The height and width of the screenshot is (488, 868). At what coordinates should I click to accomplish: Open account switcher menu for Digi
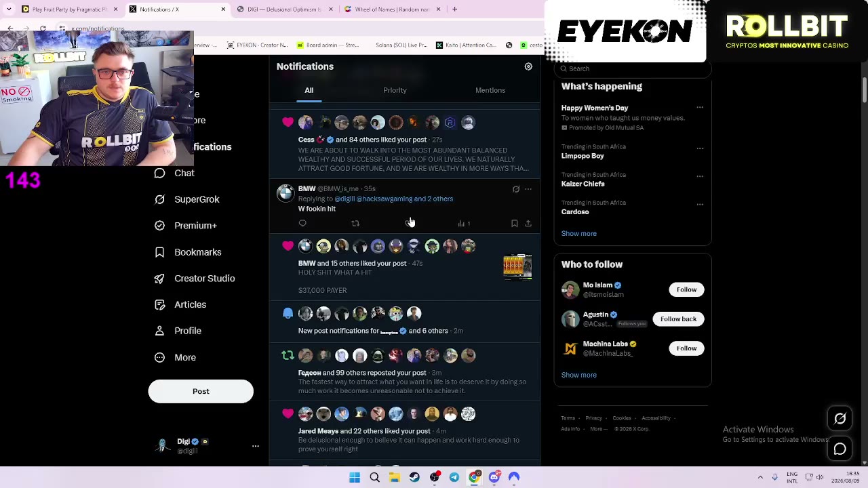point(256,446)
